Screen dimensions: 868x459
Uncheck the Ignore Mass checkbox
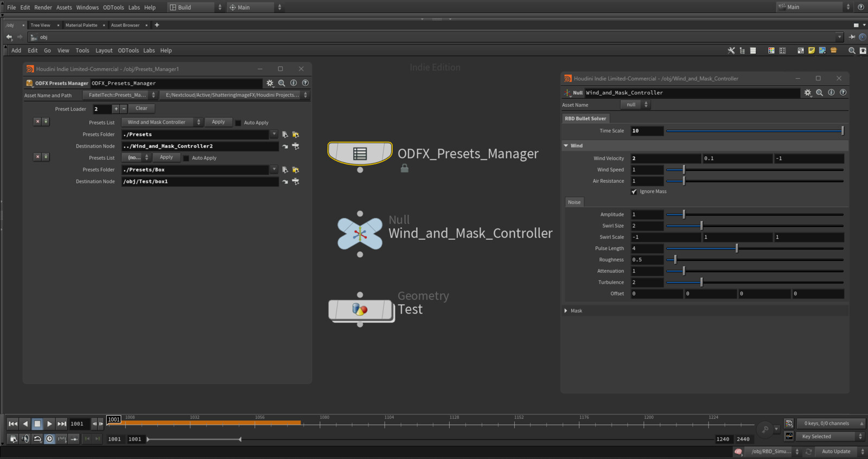[634, 192]
